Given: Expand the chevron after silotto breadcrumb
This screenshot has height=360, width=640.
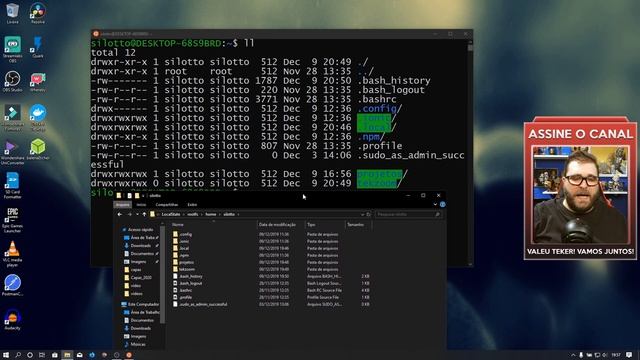Looking at the screenshot, I should click(x=238, y=214).
